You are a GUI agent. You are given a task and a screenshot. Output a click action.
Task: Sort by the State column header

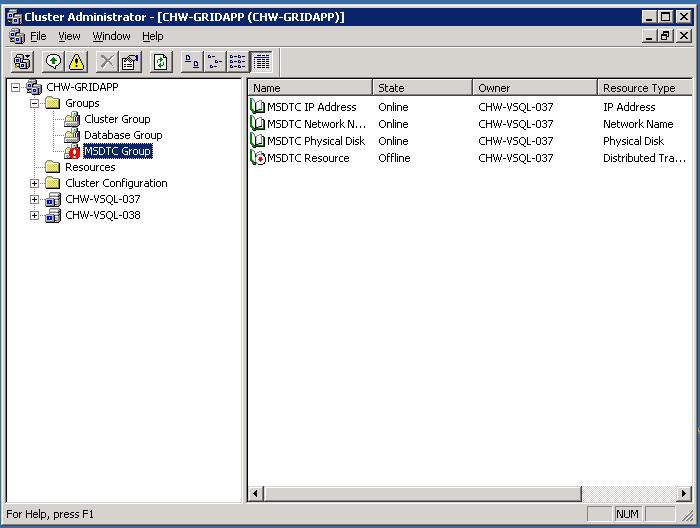(422, 88)
